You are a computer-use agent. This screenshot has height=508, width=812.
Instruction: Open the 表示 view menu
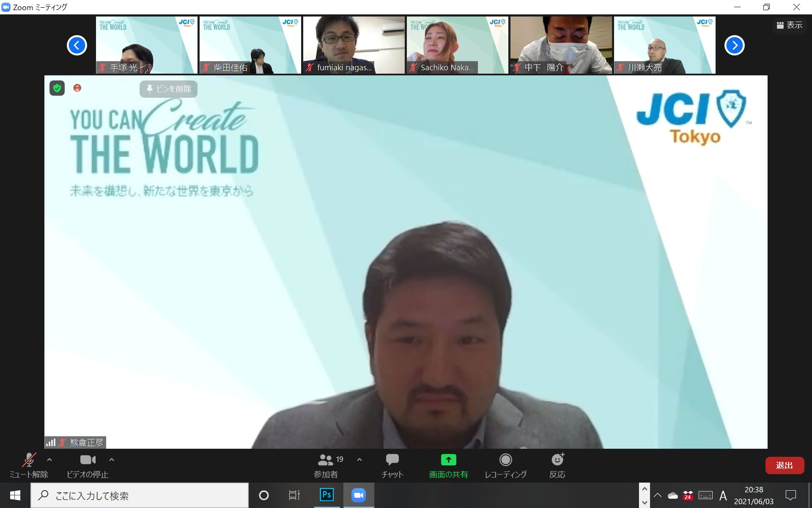[x=789, y=25]
